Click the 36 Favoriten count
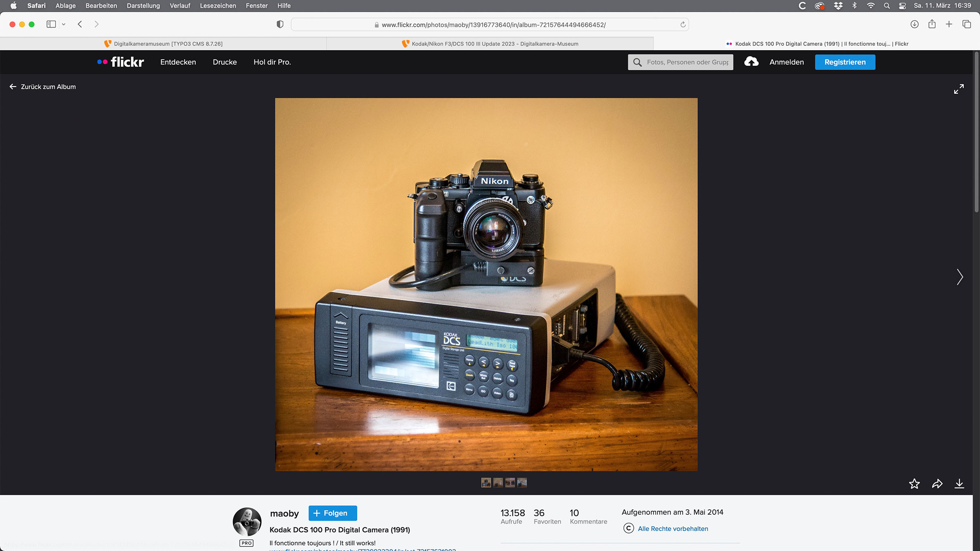This screenshot has width=980, height=551. pos(547,517)
